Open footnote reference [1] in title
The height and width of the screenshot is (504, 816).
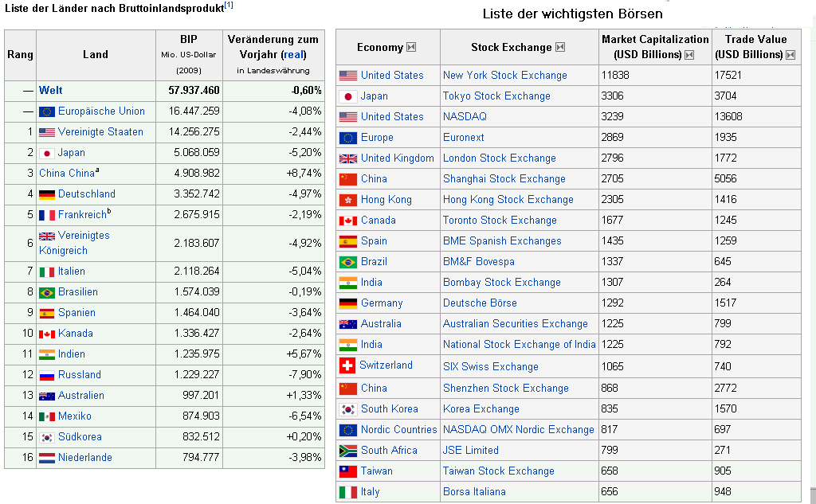(229, 6)
